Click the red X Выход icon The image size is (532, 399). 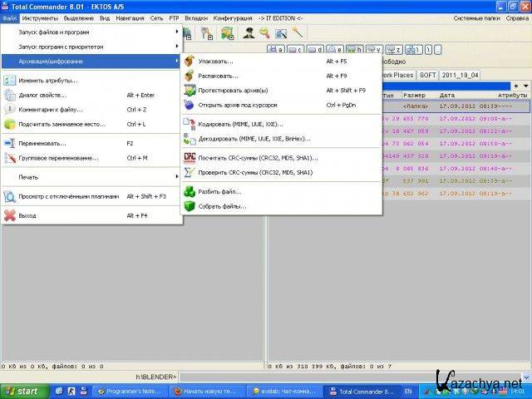[9, 215]
